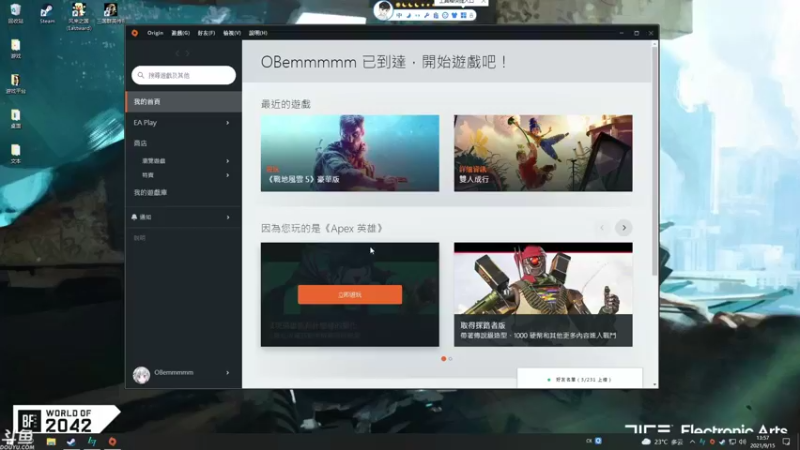The image size is (800, 450).
Task: Select the second carousel page dot
Action: (450, 359)
